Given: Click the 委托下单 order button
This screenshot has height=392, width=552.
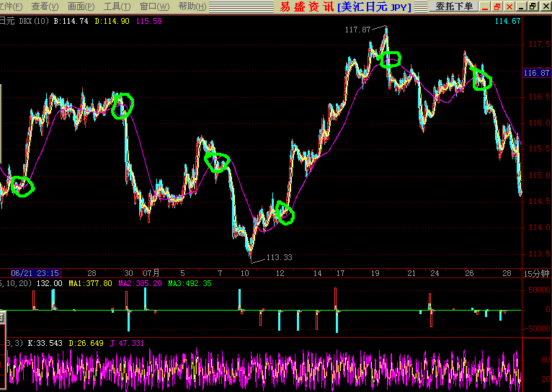Looking at the screenshot, I should 454,6.
